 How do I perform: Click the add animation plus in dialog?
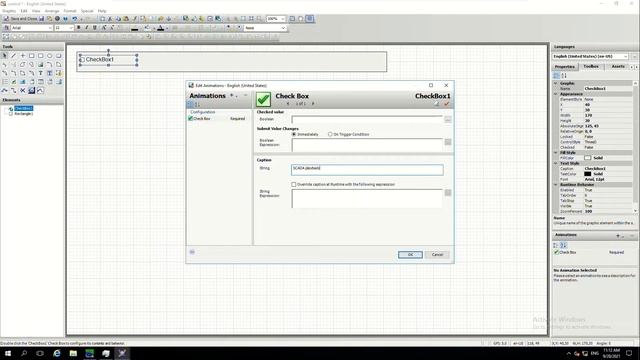click(231, 96)
